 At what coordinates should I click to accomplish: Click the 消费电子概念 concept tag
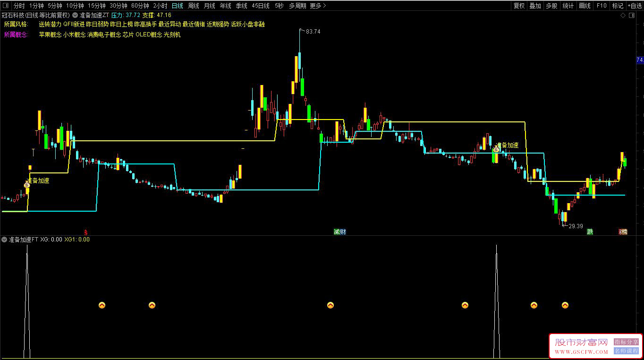tap(104, 34)
